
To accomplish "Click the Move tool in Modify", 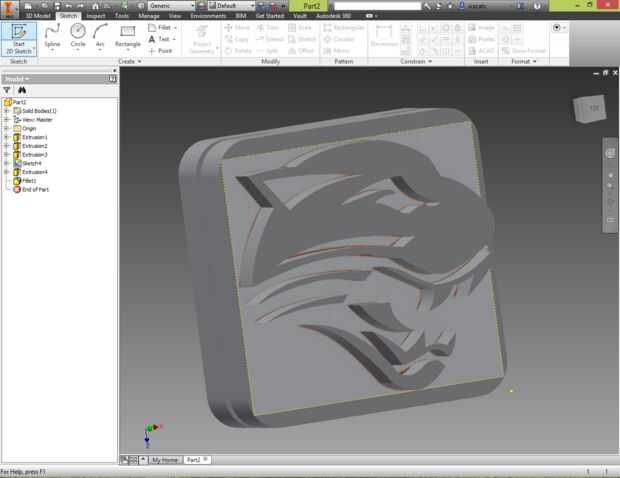I will [237, 27].
